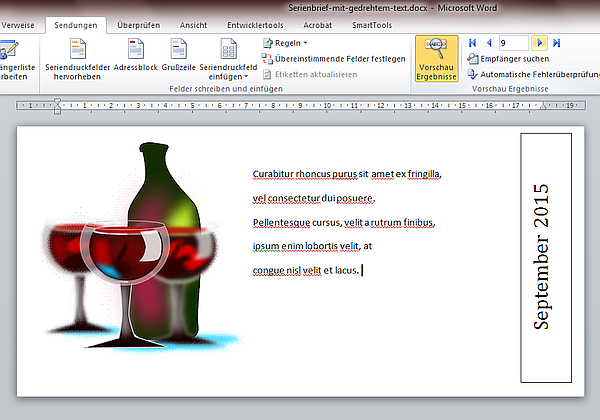Image resolution: width=600 pixels, height=420 pixels.
Task: Open the Entwicklertools tab
Action: click(x=256, y=23)
